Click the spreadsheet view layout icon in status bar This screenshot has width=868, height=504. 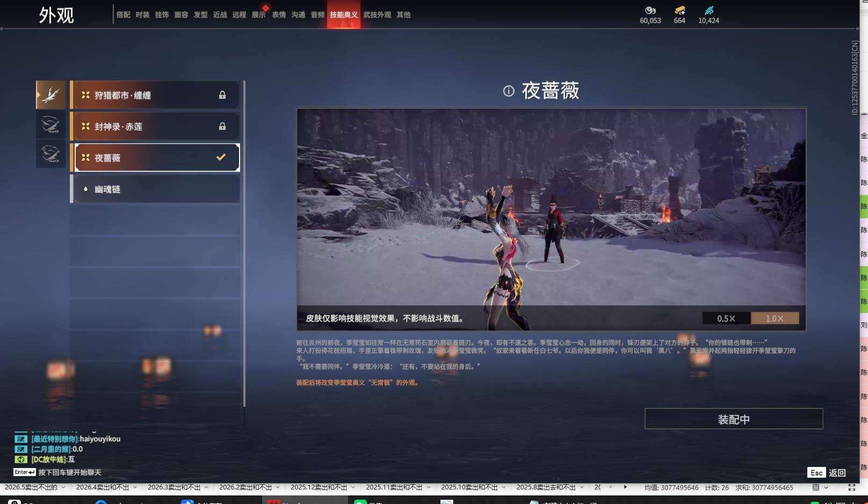point(816,487)
